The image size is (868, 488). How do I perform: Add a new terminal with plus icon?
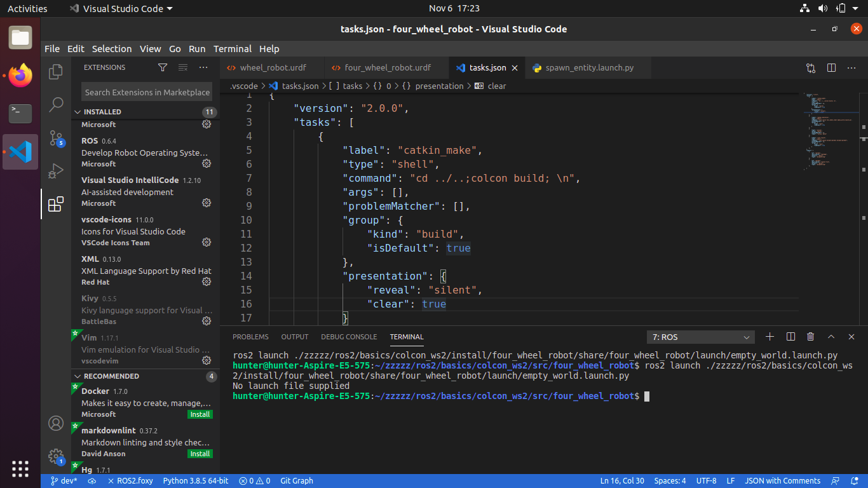770,337
